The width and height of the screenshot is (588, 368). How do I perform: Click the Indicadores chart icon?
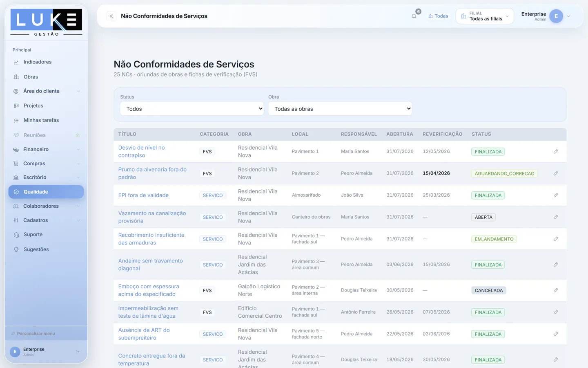(x=16, y=62)
